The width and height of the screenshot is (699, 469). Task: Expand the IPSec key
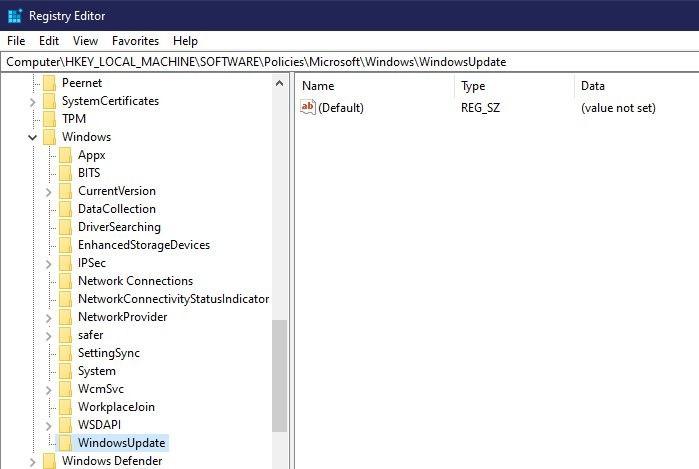(x=49, y=263)
